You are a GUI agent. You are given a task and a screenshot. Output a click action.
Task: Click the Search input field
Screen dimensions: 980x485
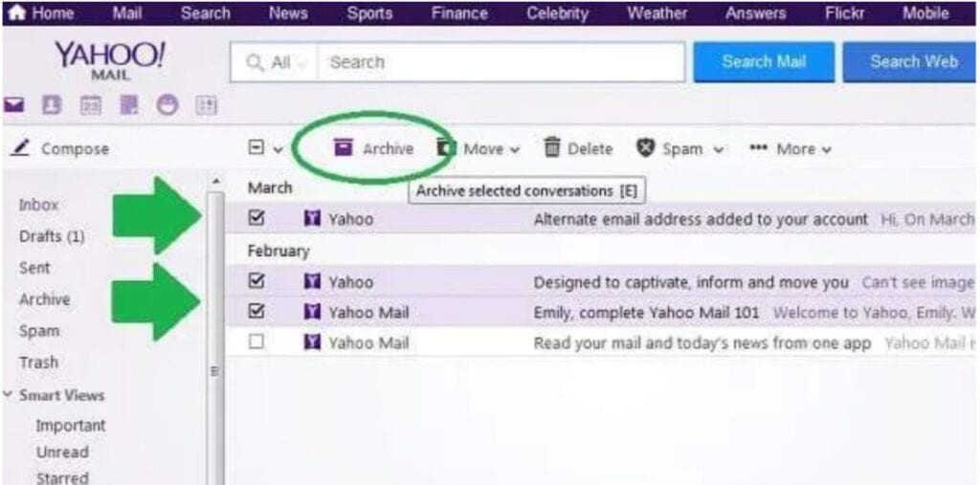[501, 62]
